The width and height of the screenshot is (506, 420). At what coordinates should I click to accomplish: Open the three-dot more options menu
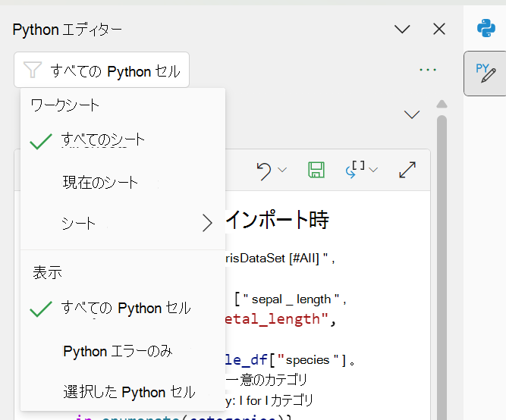(428, 70)
